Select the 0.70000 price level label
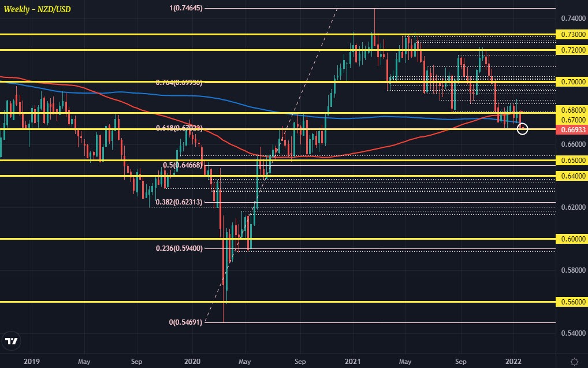 [571, 82]
